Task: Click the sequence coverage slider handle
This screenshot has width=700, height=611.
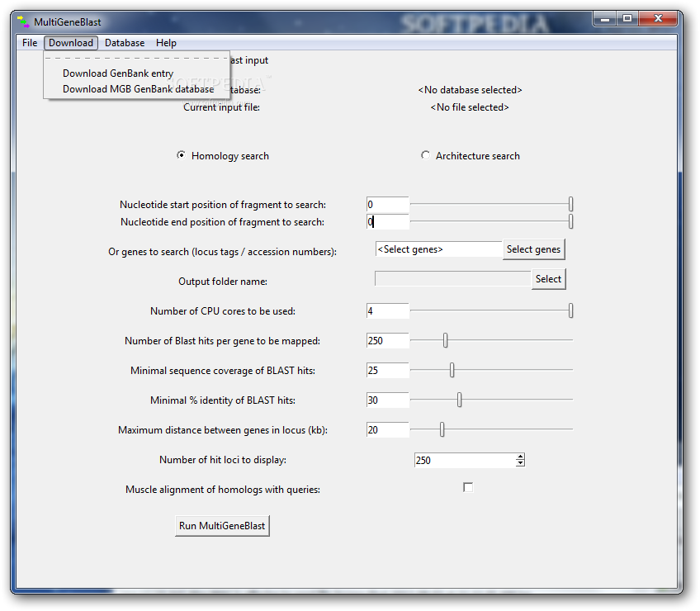Action: tap(452, 370)
